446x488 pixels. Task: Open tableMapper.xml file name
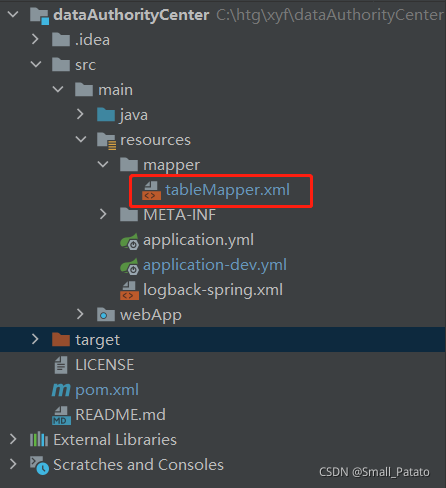click(x=228, y=190)
